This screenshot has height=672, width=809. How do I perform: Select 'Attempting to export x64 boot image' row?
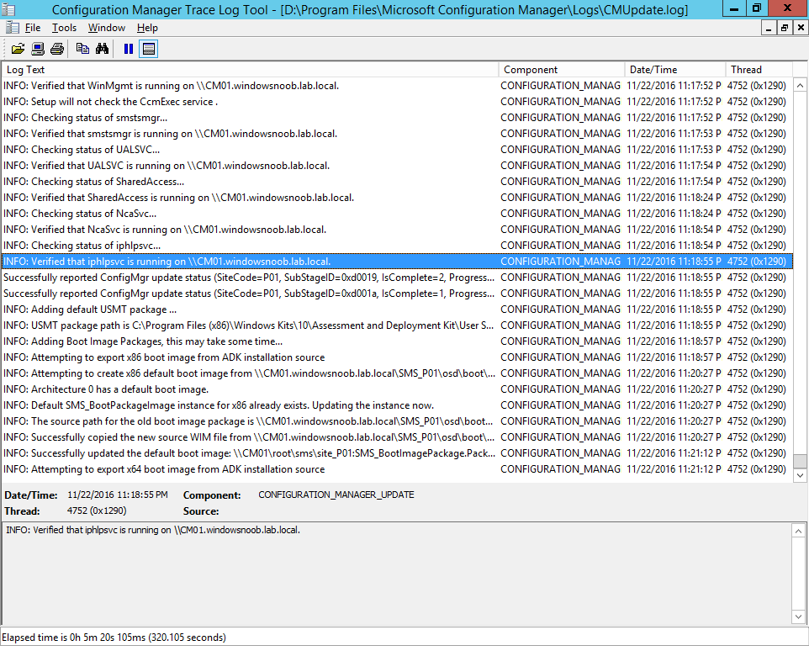(397, 469)
